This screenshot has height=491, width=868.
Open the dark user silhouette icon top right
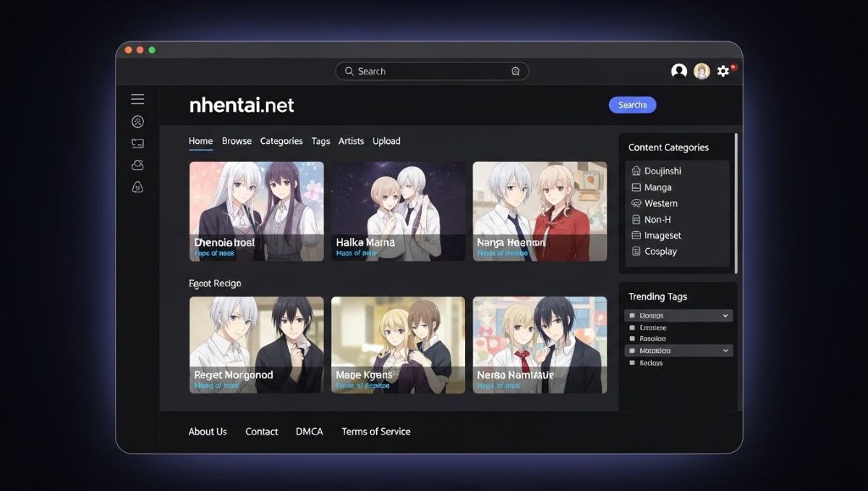pyautogui.click(x=678, y=71)
